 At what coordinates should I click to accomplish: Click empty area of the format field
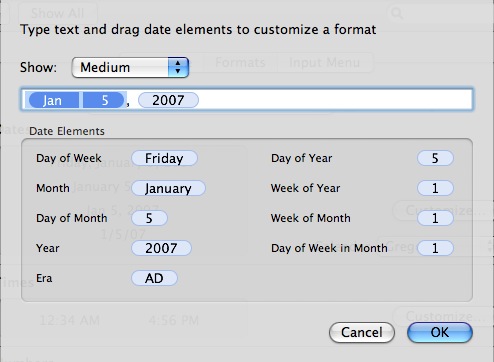click(333, 100)
